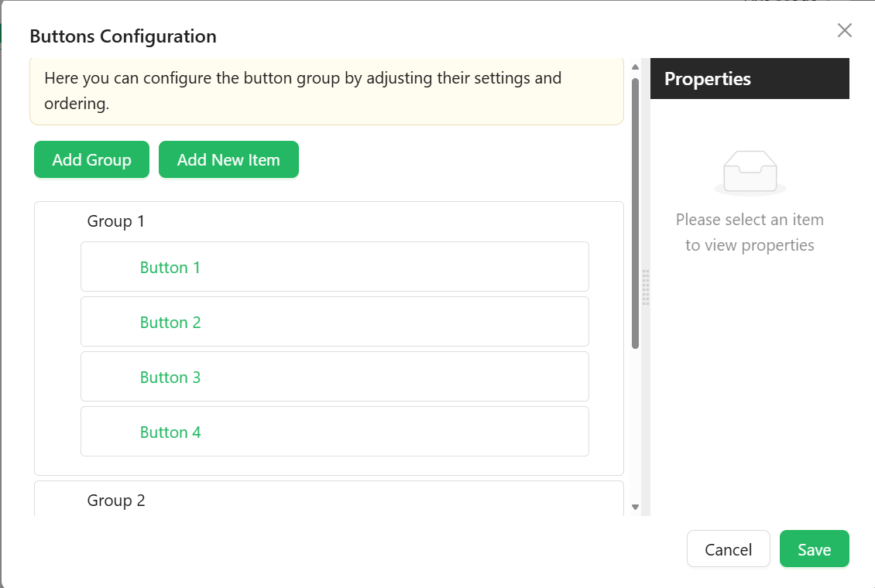Click the Properties panel header
This screenshot has width=875, height=588.
[x=750, y=79]
